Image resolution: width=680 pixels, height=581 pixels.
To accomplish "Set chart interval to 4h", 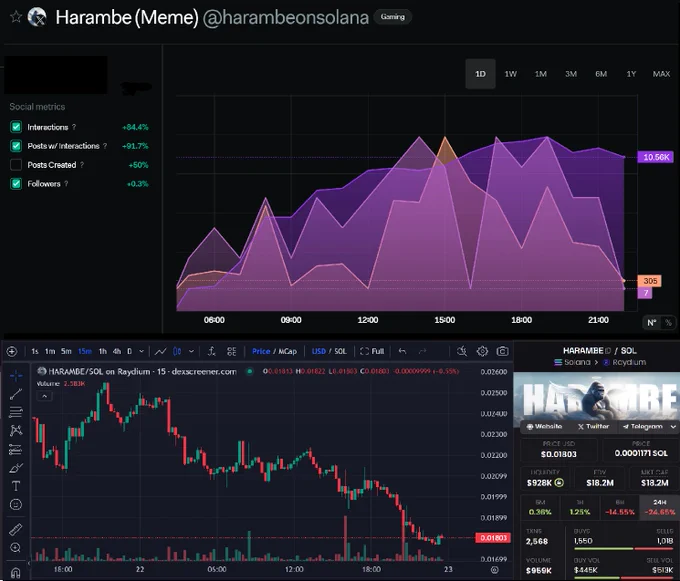I will (x=117, y=351).
